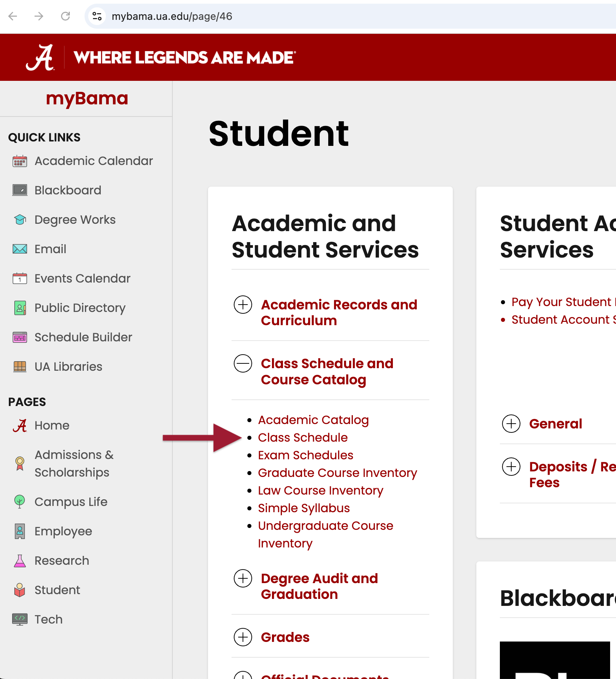Screen dimensions: 616x679
Task: Open Email quick link
Action: pyautogui.click(x=50, y=249)
